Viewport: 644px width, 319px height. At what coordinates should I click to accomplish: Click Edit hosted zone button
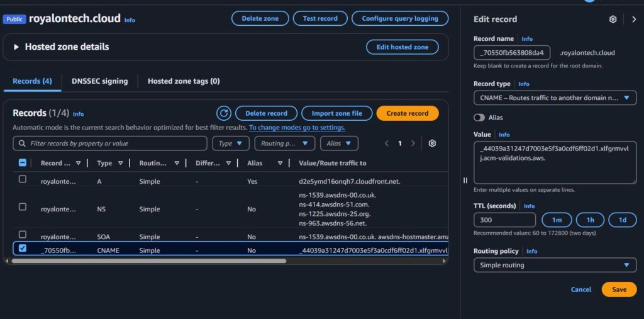[x=402, y=47]
